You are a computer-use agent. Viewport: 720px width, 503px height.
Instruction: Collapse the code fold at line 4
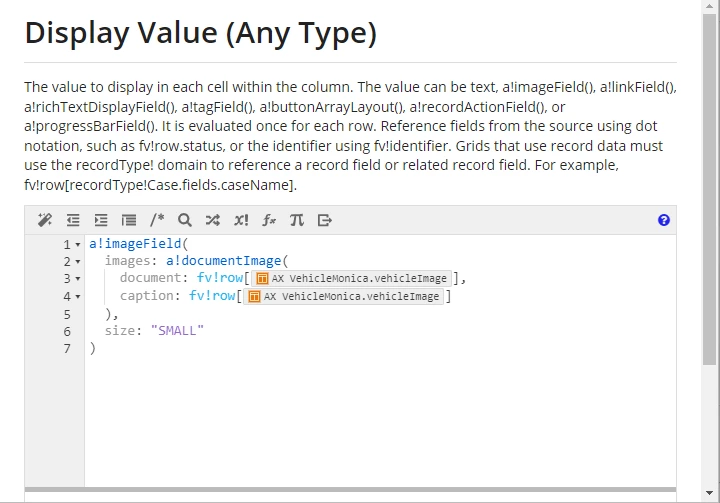78,297
